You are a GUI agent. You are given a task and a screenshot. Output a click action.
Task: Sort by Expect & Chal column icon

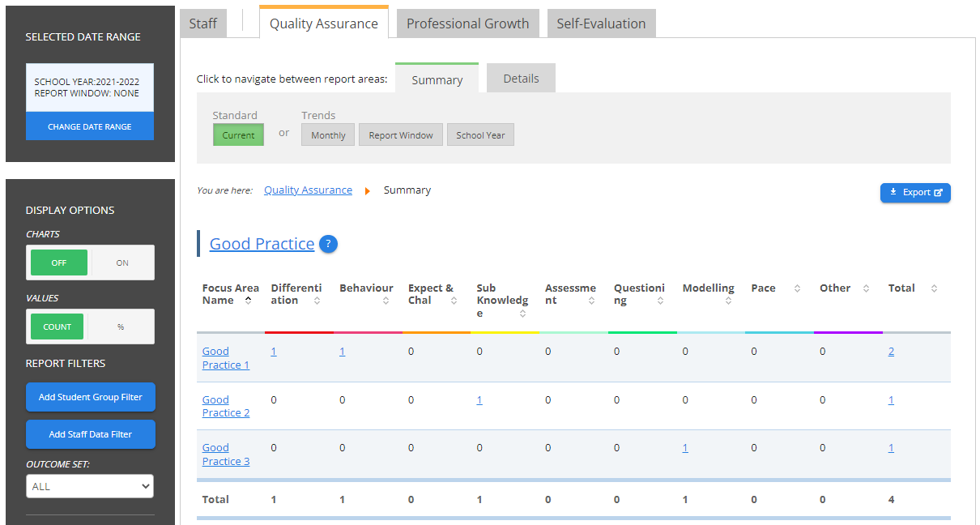click(454, 301)
